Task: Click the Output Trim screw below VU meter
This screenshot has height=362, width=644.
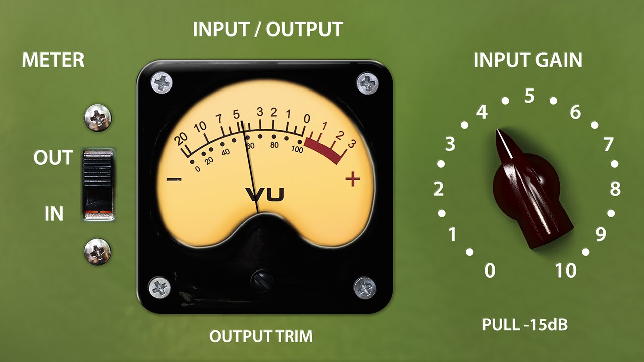Action: point(262,279)
